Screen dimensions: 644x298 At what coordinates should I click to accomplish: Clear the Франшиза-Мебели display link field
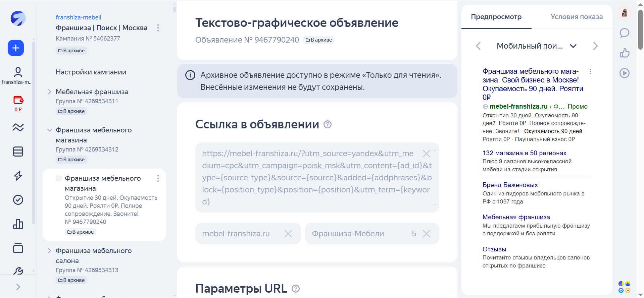(427, 234)
